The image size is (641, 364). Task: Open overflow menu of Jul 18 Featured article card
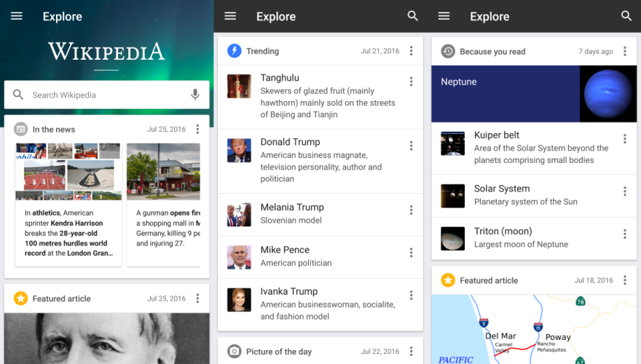tap(625, 280)
